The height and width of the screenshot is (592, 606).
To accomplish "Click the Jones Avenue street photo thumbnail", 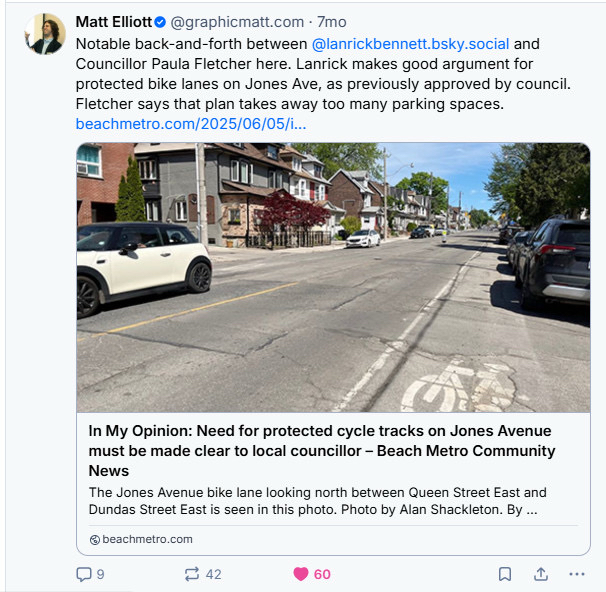I will tap(333, 277).
